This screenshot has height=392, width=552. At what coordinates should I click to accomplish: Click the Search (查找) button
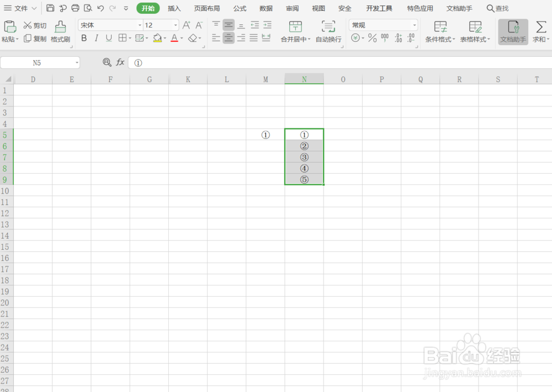[x=497, y=8]
